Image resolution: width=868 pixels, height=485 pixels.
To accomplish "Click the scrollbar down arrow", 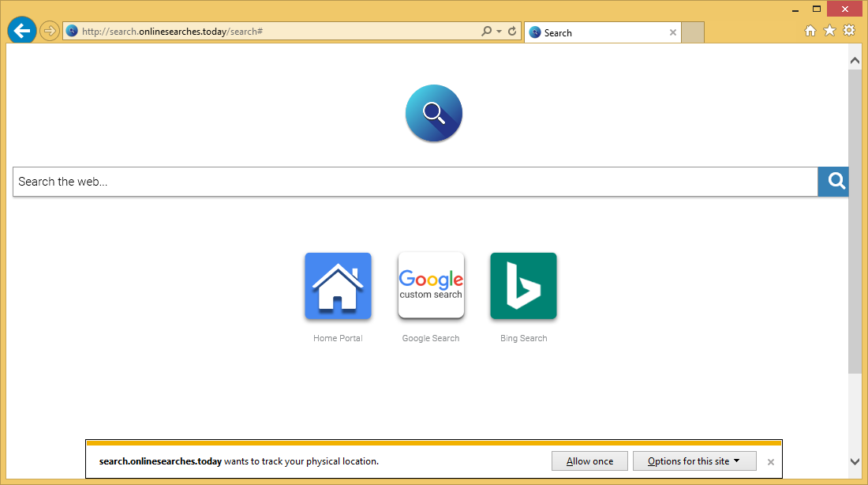I will pyautogui.click(x=855, y=461).
